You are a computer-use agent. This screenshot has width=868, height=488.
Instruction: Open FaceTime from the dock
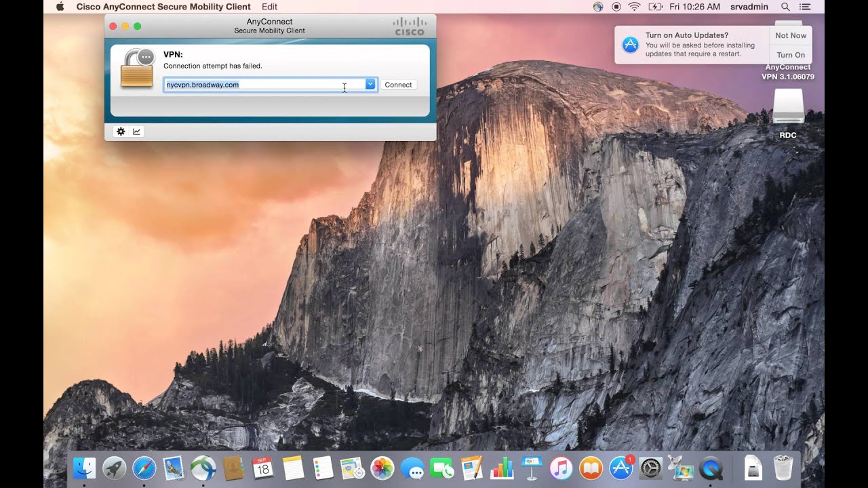click(441, 468)
